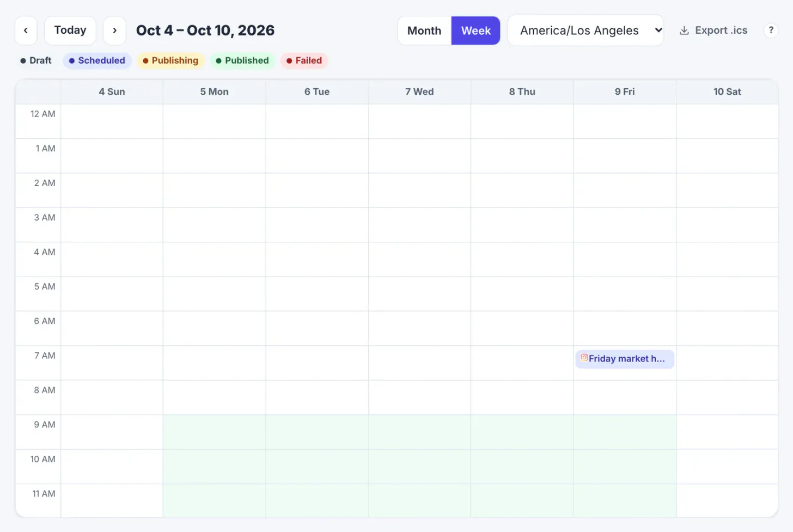Image resolution: width=793 pixels, height=532 pixels.
Task: Open the help question mark
Action: [771, 30]
